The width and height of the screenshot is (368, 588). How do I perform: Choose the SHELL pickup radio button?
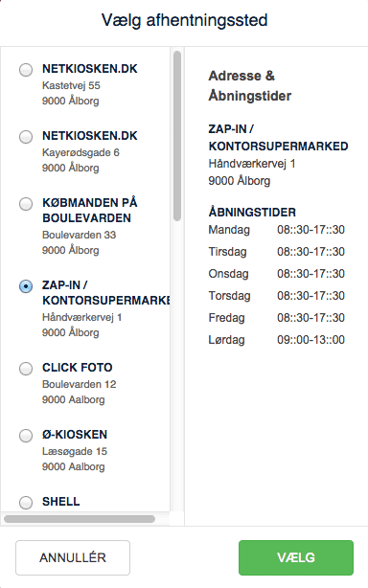click(26, 503)
